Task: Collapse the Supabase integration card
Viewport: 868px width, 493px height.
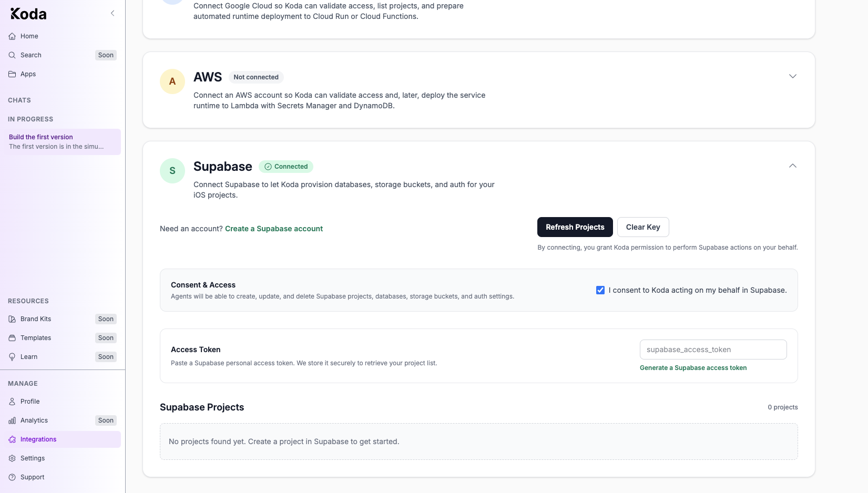Action: click(x=793, y=166)
